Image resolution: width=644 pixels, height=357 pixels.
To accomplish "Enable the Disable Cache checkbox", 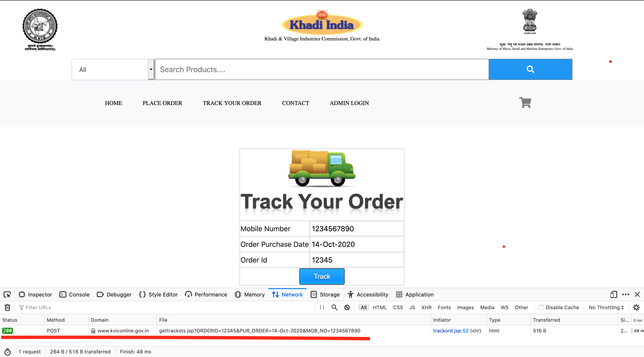I will point(541,308).
